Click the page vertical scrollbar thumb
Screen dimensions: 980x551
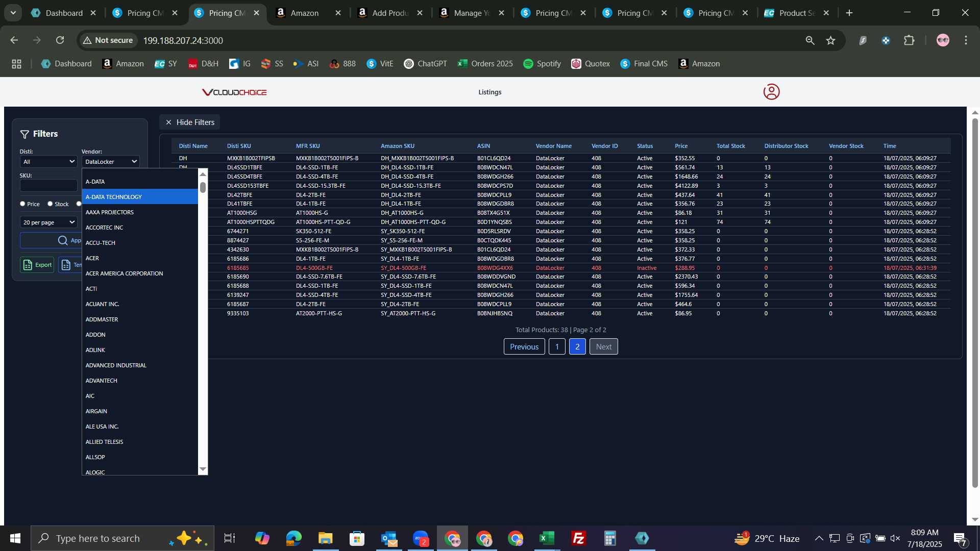coord(975,304)
